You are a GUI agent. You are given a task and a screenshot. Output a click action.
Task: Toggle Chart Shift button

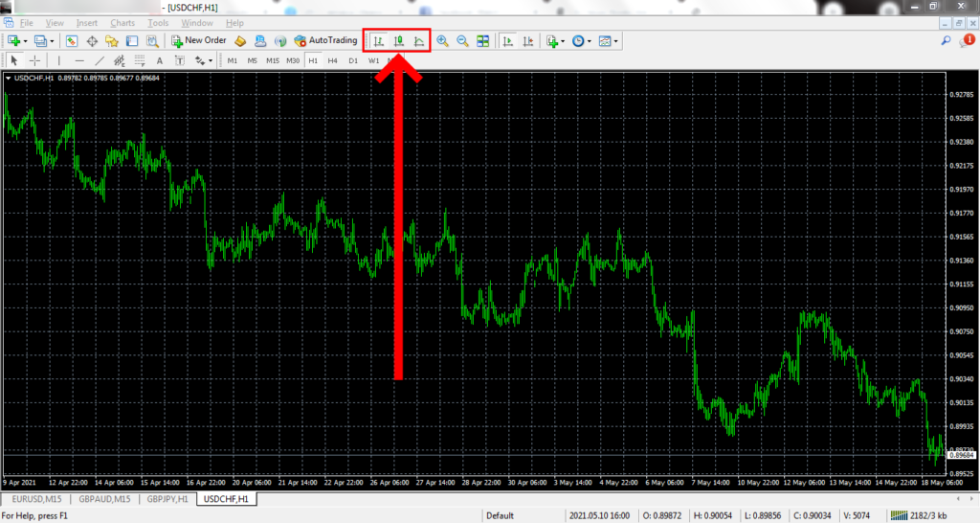tap(527, 41)
